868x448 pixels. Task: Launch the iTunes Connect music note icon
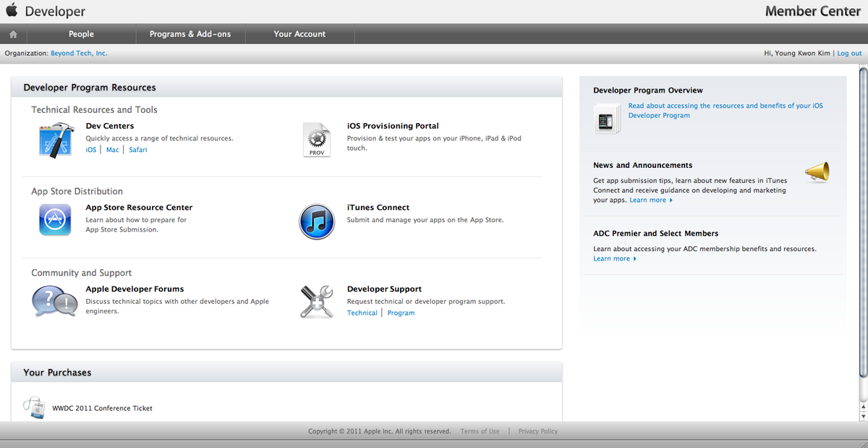point(317,221)
